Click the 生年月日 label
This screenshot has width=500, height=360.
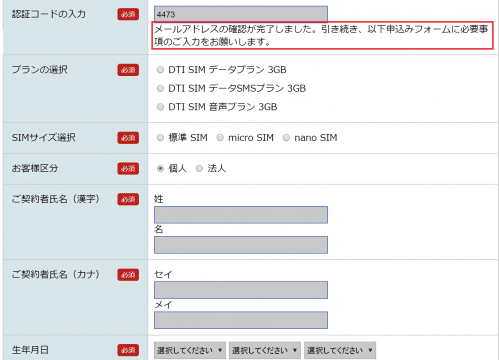tap(30, 350)
